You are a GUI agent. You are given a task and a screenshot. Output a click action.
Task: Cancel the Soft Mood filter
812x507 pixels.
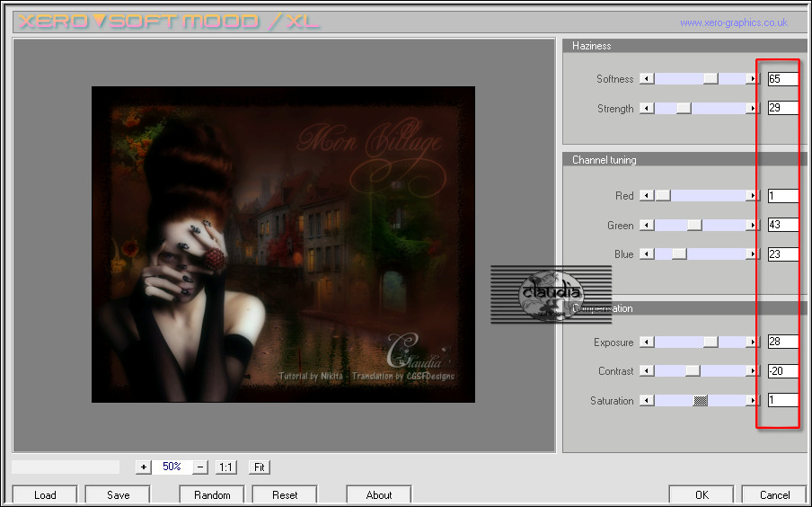(774, 495)
